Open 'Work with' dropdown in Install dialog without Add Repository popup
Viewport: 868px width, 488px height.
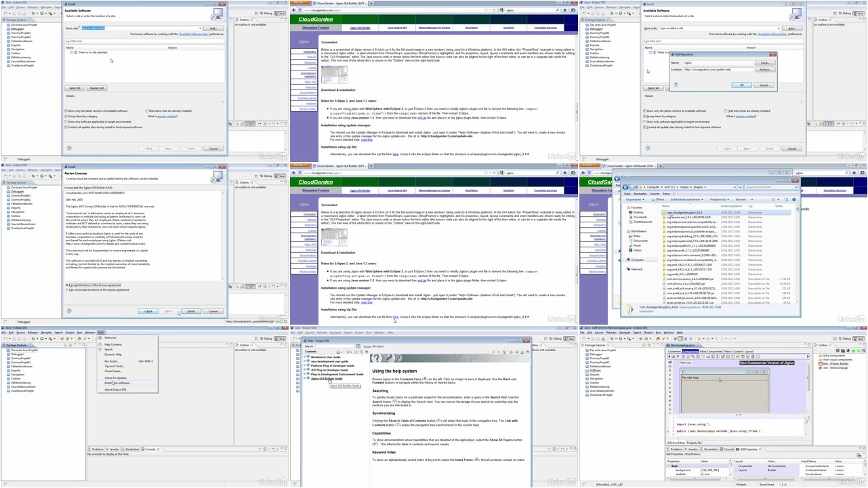(x=200, y=28)
